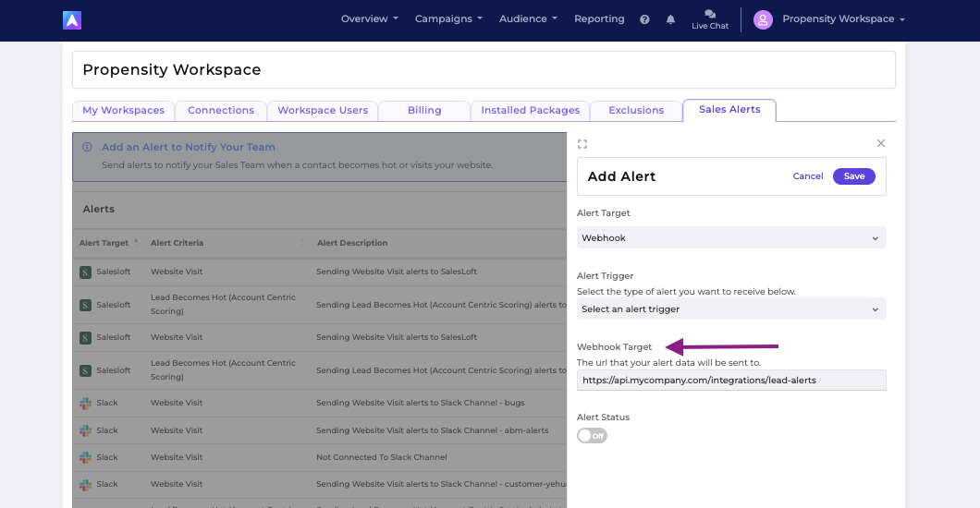980x508 pixels.
Task: Click the Propensity logo icon
Action: coord(72,20)
